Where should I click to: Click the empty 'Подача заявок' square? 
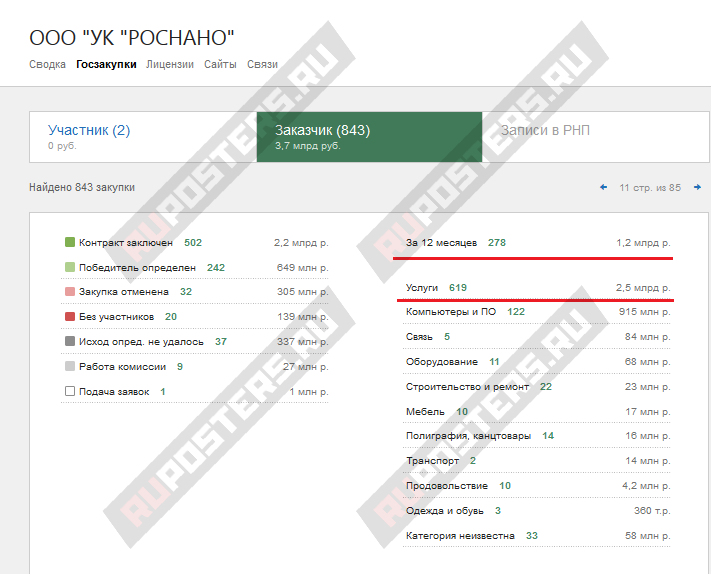[x=70, y=391]
